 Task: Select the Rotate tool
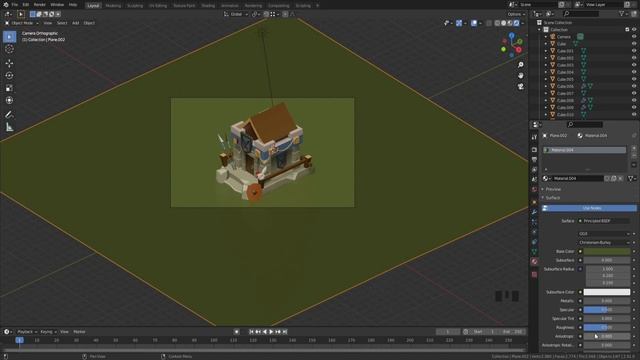9,76
